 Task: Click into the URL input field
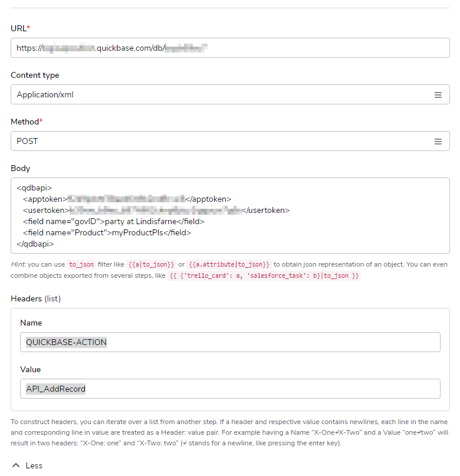(230, 48)
